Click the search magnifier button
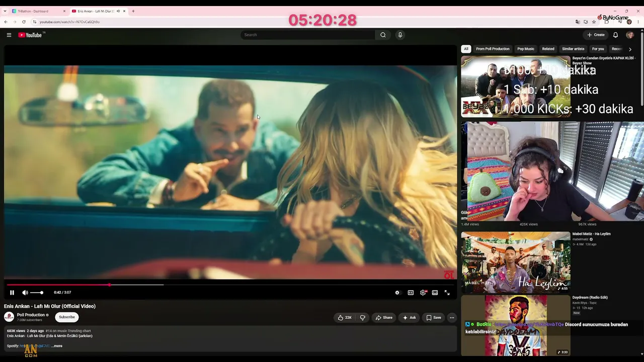The height and width of the screenshot is (362, 644). [383, 35]
